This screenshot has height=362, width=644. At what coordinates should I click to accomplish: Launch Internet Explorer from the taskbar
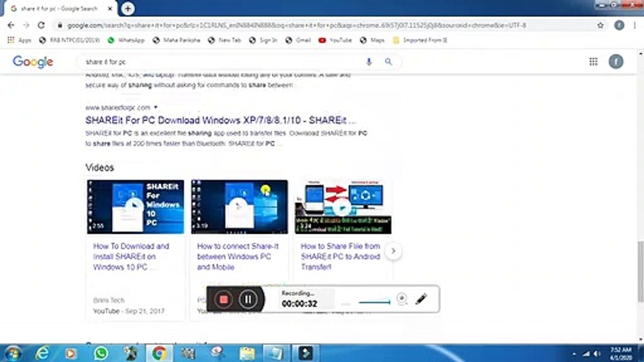pos(42,353)
